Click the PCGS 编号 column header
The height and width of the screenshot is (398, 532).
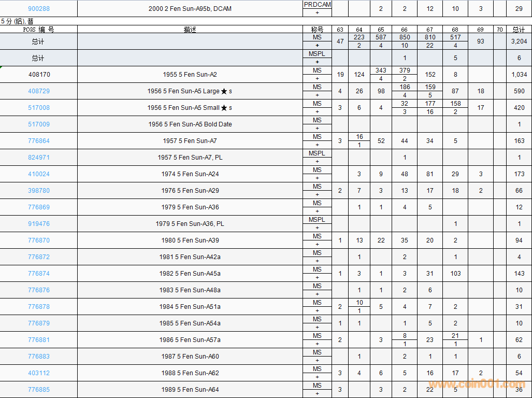39,30
